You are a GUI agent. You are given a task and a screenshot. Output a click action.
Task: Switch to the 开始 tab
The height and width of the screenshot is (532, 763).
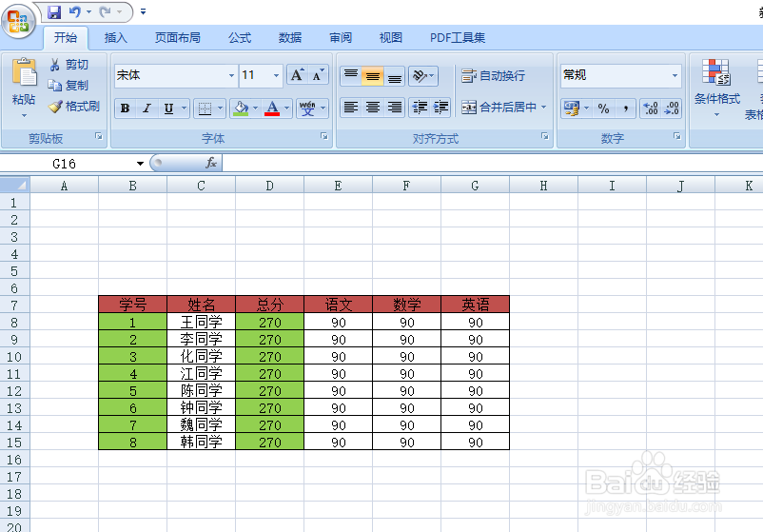tap(66, 38)
